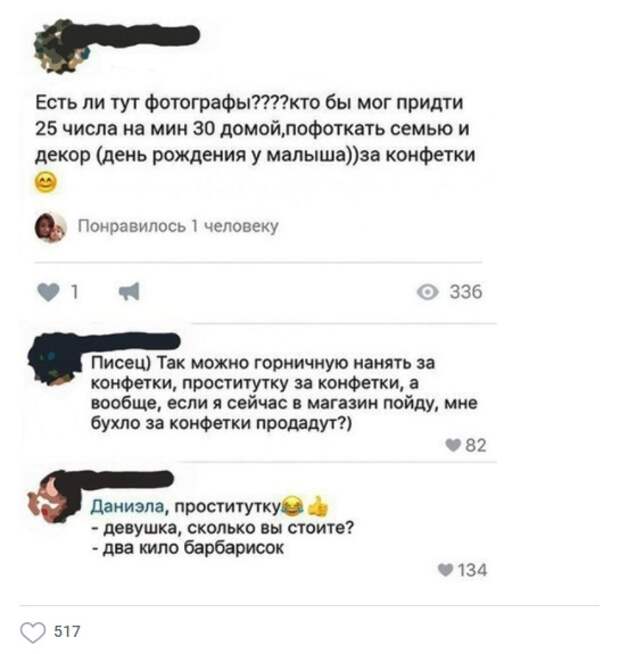Open avatar of the person who liked the post
This screenshot has height=654, width=620.
coord(50,227)
